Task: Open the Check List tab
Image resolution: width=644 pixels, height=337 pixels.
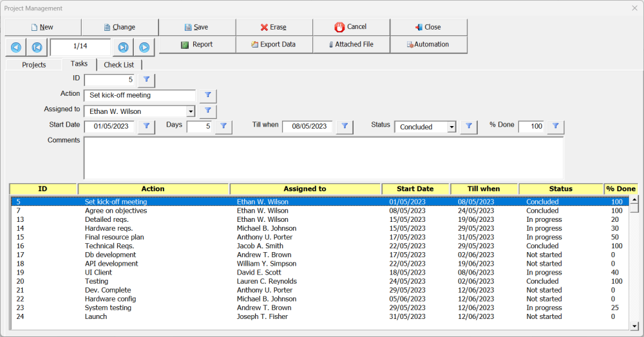Action: (x=118, y=65)
